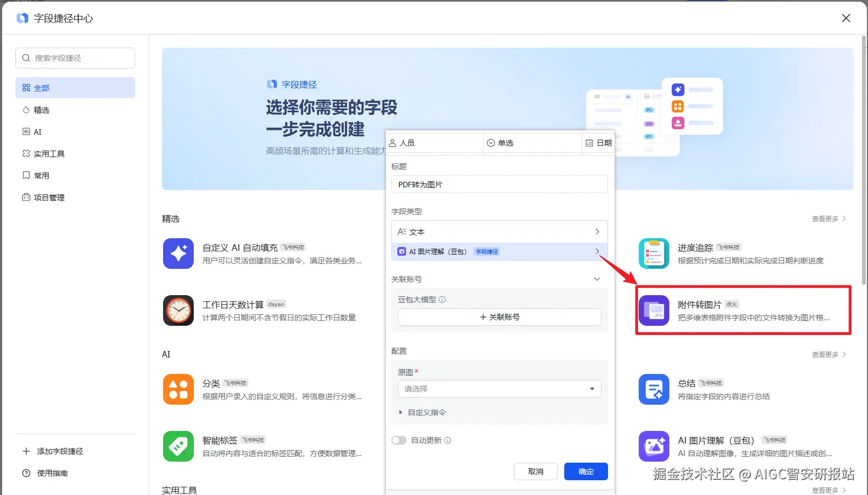Select the 常用 category in sidebar
Image resolution: width=868 pixels, height=495 pixels.
point(75,175)
